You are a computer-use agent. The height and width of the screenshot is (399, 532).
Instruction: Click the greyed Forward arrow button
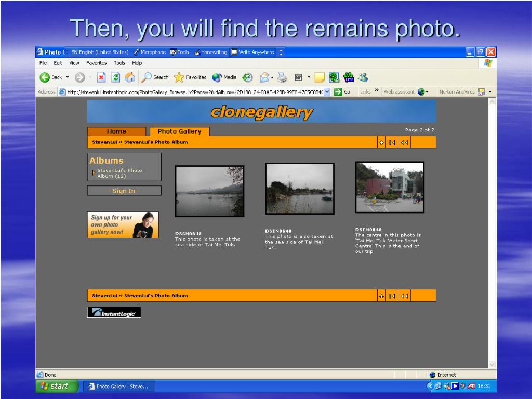[x=79, y=78]
